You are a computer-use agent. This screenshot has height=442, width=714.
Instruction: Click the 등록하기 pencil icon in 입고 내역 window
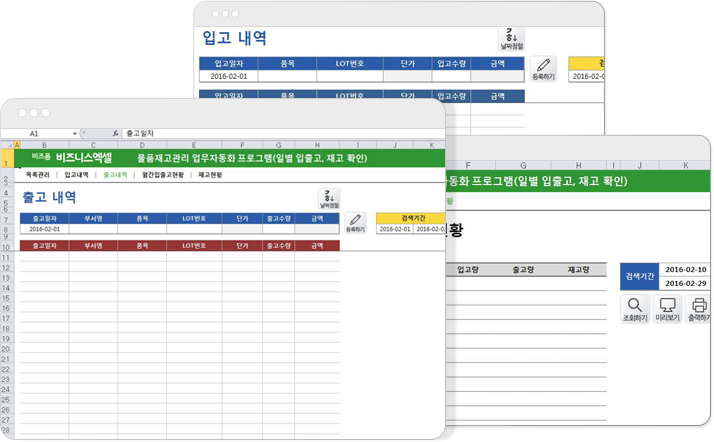[x=543, y=69]
